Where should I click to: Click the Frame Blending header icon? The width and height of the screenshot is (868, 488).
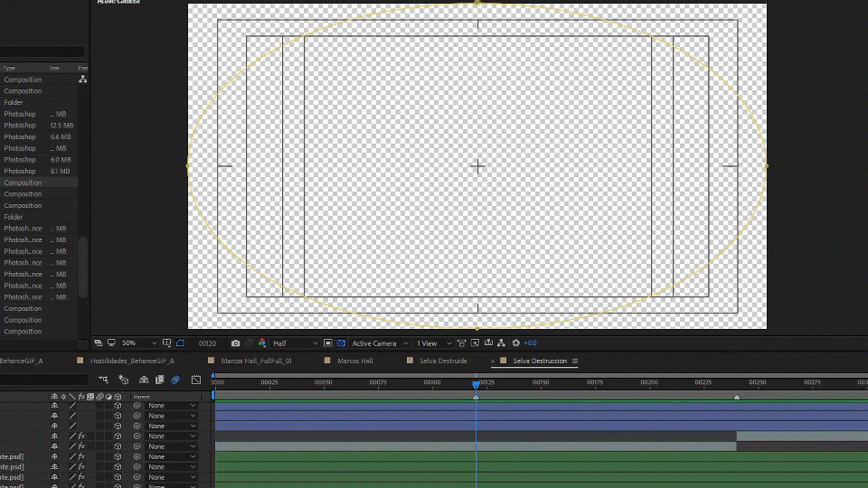point(90,397)
